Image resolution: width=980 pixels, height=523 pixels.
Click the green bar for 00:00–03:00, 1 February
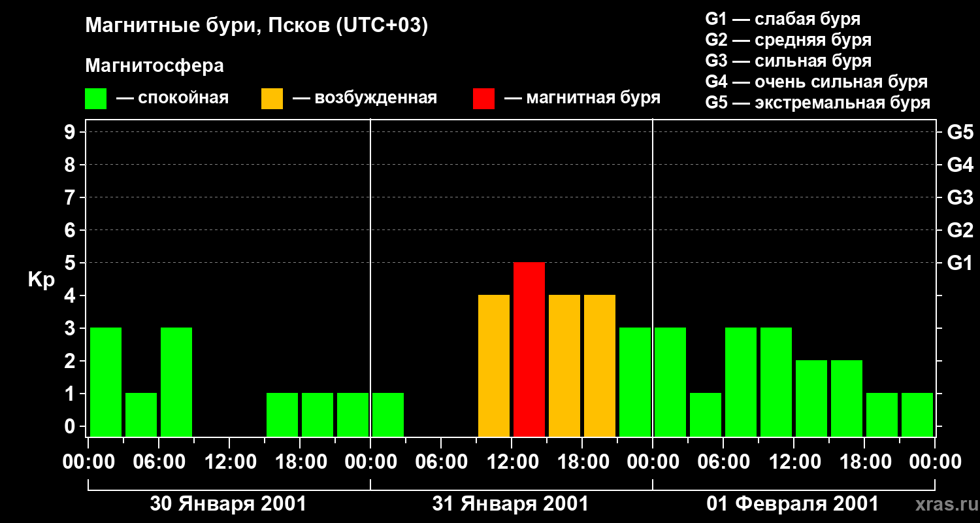(670, 382)
